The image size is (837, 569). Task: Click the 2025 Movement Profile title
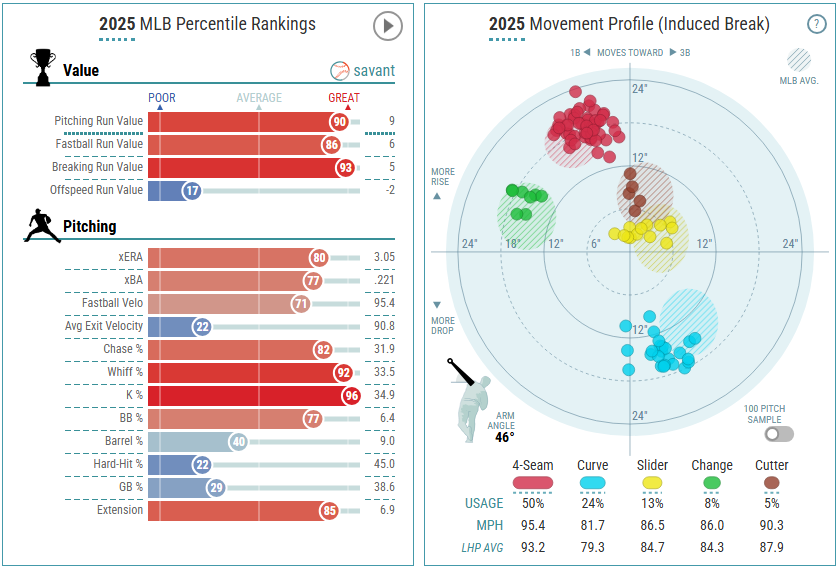[x=629, y=24]
